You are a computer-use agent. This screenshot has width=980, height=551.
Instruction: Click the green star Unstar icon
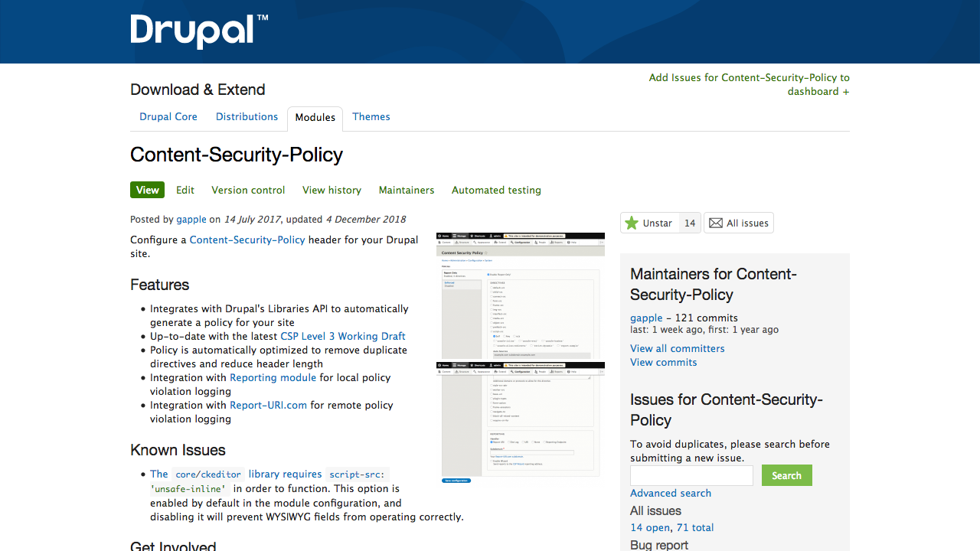(x=632, y=223)
